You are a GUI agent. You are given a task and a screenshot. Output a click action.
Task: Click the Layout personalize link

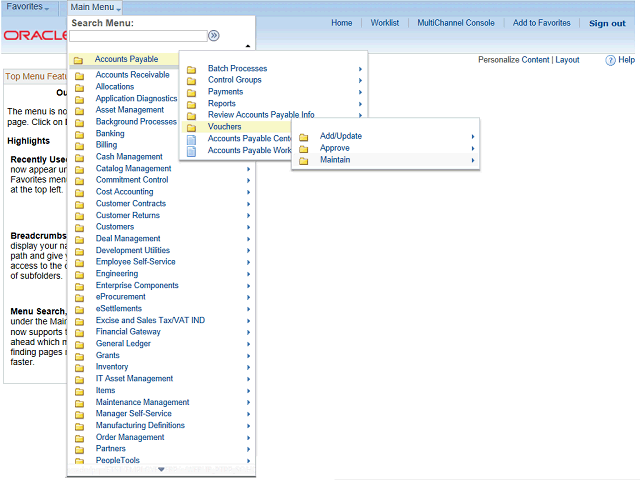[567, 60]
